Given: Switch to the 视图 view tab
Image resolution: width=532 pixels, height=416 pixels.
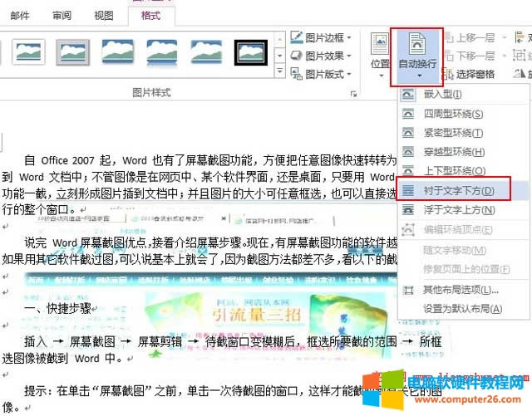Looking at the screenshot, I should [x=103, y=15].
